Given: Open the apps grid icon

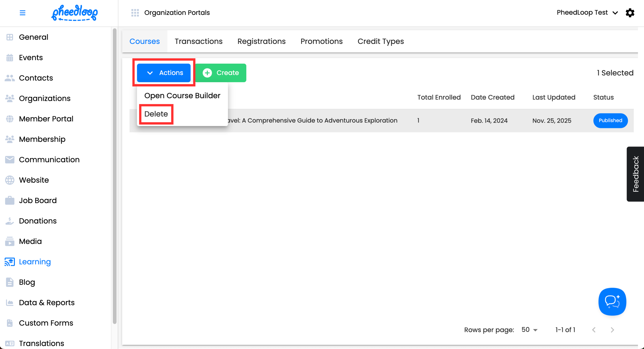Looking at the screenshot, I should point(135,13).
